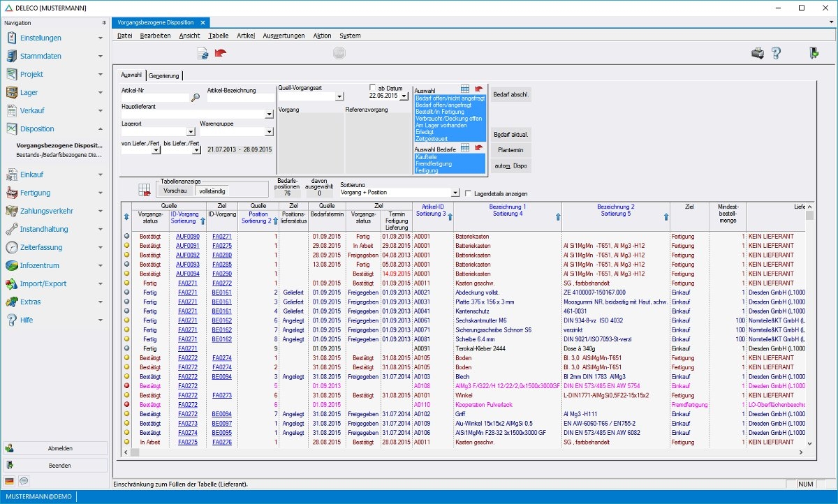Switch to the Generierung tab
This screenshot has height=504, width=838.
(x=164, y=75)
